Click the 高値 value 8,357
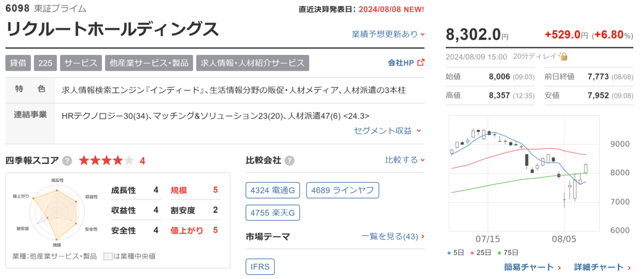Viewport: 644px width, 279px height. coord(499,95)
